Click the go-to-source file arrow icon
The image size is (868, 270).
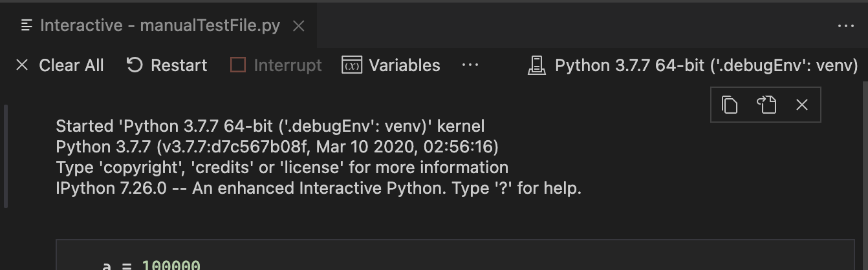pos(766,105)
